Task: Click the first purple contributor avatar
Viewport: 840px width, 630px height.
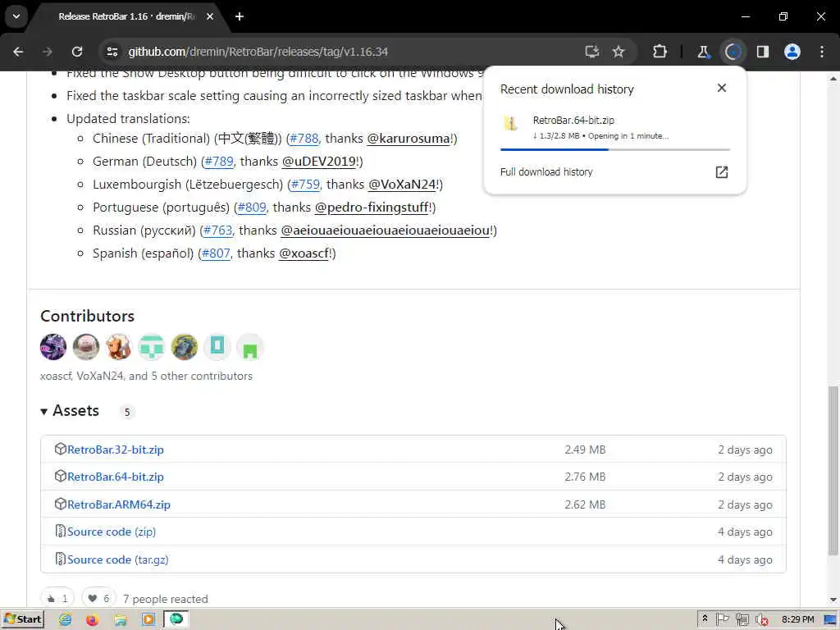Action: (x=53, y=347)
